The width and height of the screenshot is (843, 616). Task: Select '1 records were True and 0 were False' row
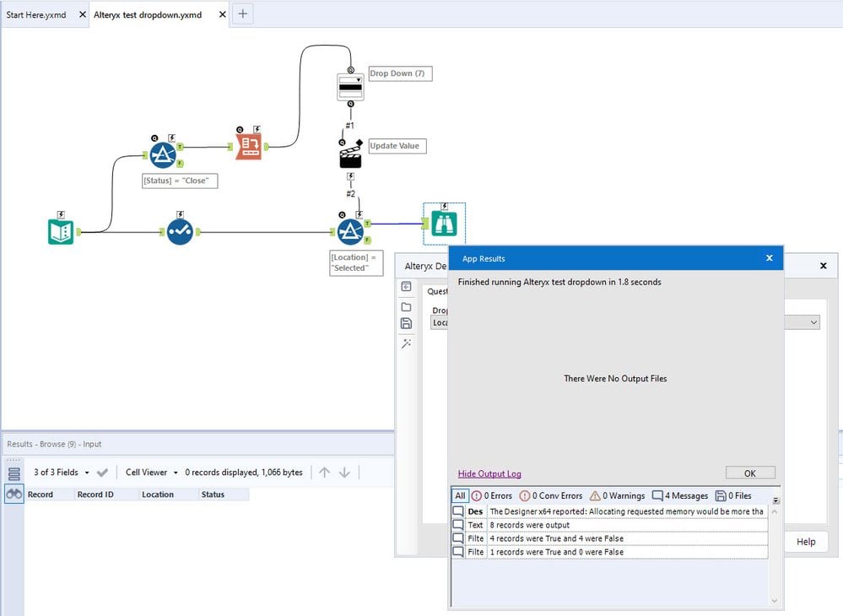pos(609,552)
